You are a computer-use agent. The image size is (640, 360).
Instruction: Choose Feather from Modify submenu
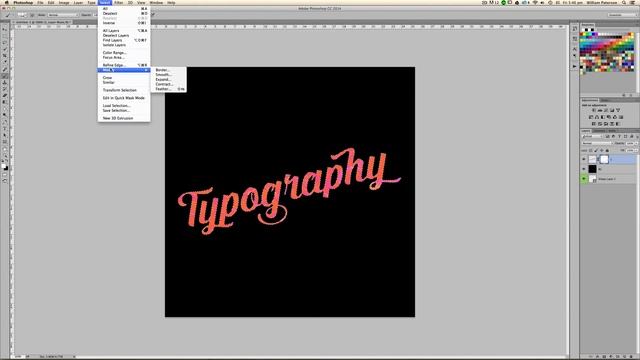[169, 89]
